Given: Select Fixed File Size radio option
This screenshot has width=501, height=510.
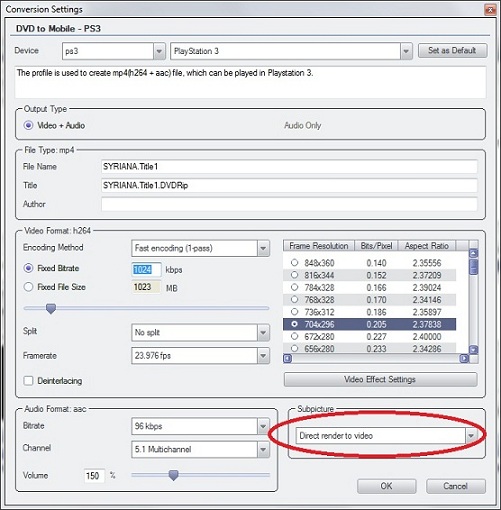Looking at the screenshot, I should (29, 287).
